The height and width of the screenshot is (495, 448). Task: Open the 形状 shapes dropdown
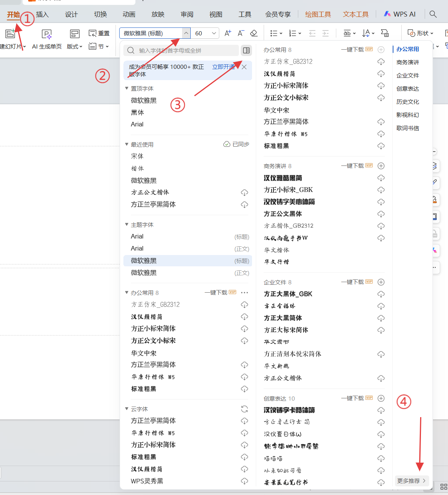click(421, 33)
